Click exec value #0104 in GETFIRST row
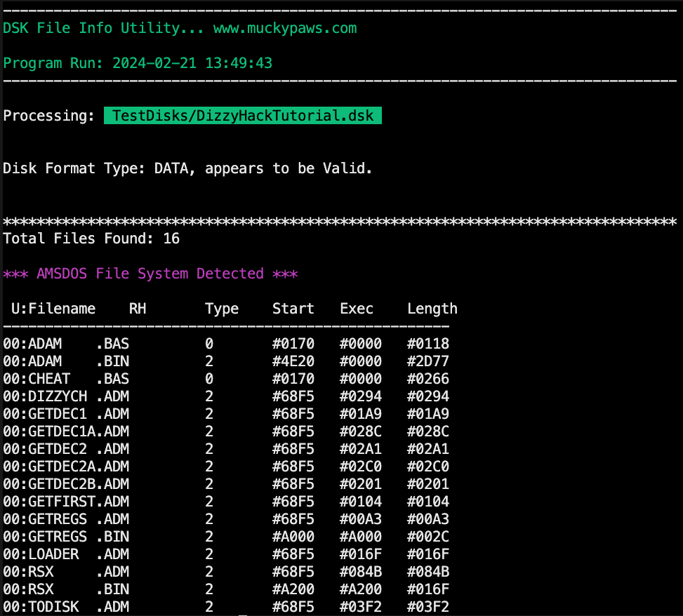The width and height of the screenshot is (683, 616). click(x=361, y=502)
